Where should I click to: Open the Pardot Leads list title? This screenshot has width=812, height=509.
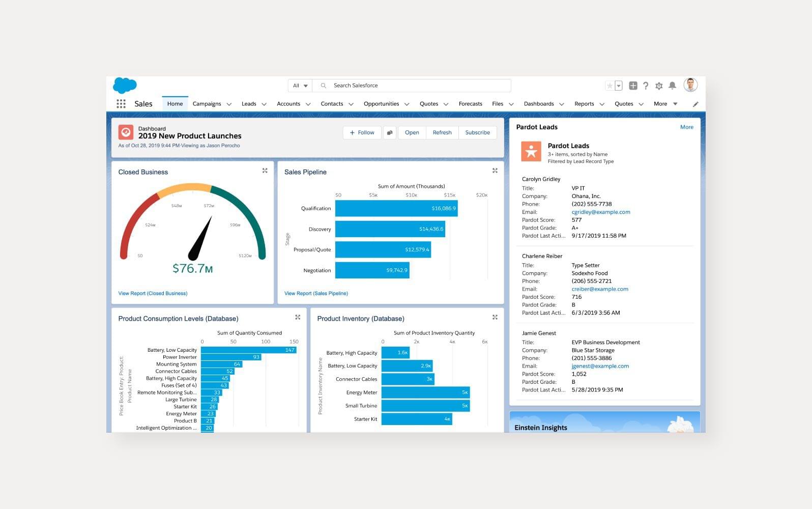coord(568,146)
